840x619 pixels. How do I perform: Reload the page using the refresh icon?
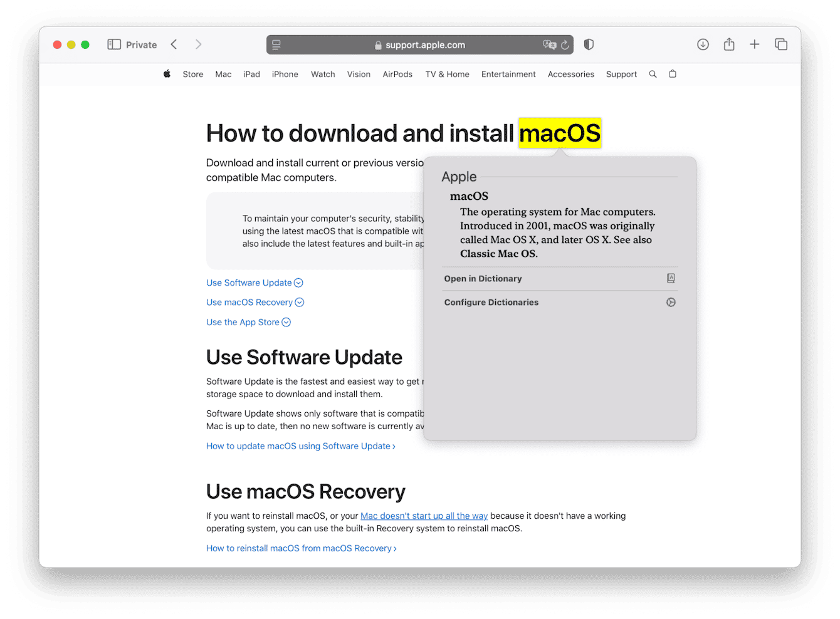click(x=565, y=44)
